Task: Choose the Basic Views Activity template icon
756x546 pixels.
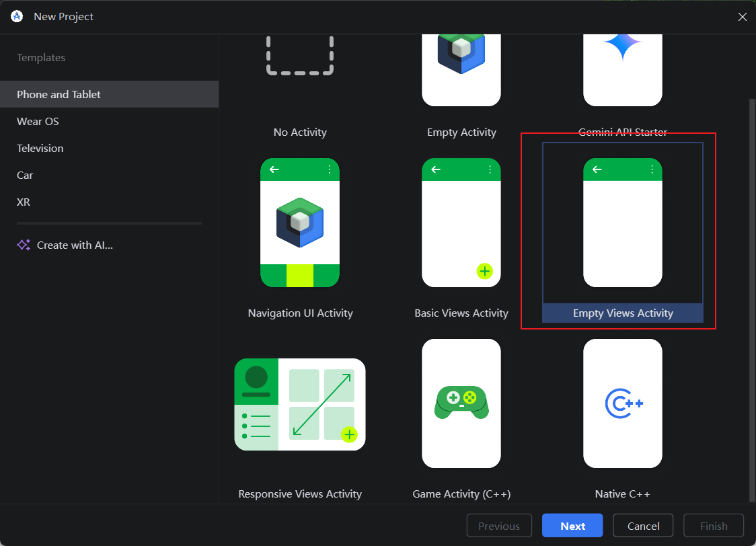Action: click(x=461, y=223)
